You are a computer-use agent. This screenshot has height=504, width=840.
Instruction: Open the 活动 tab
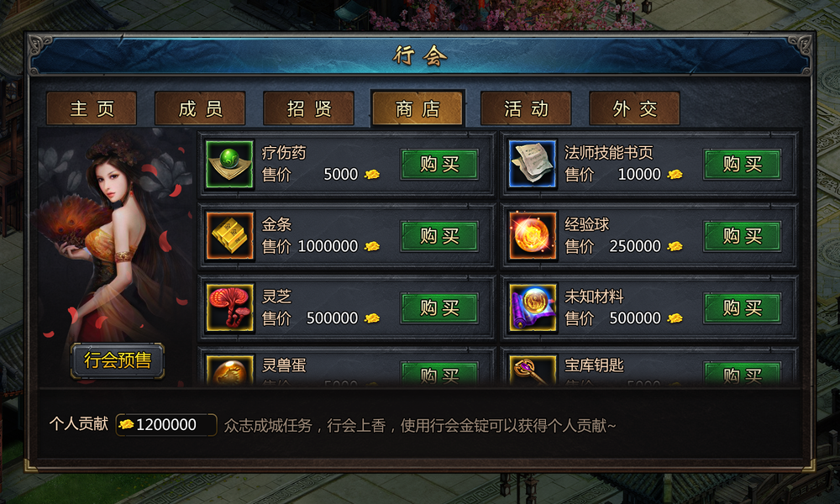coord(526,108)
